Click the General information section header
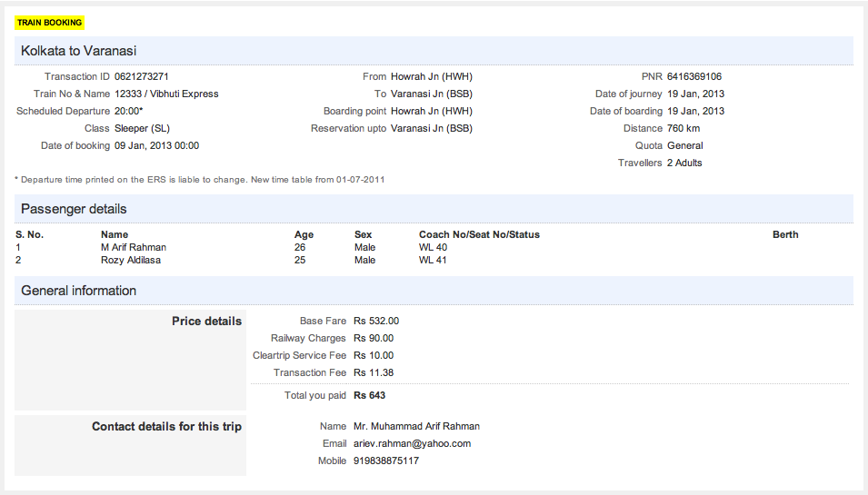Screen dimensions: 868x495 pyautogui.click(x=78, y=291)
